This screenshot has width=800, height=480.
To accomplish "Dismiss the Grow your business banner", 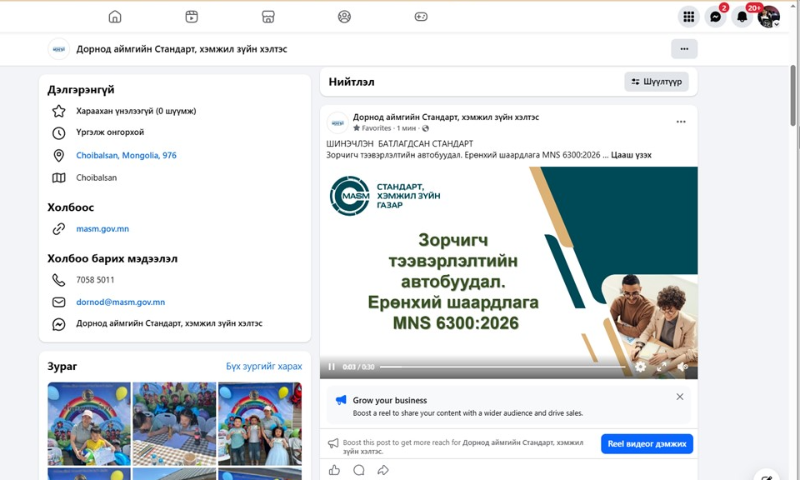I will pyautogui.click(x=680, y=396).
